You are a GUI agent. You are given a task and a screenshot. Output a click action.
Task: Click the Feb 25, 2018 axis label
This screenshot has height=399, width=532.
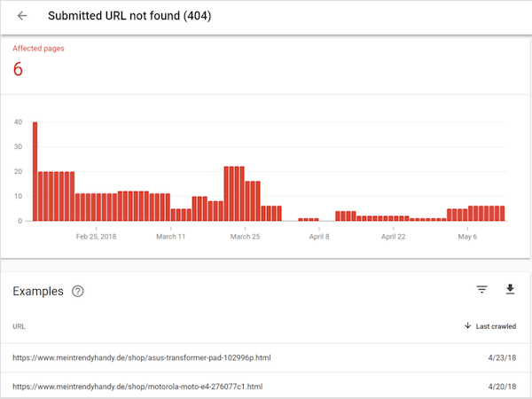96,237
